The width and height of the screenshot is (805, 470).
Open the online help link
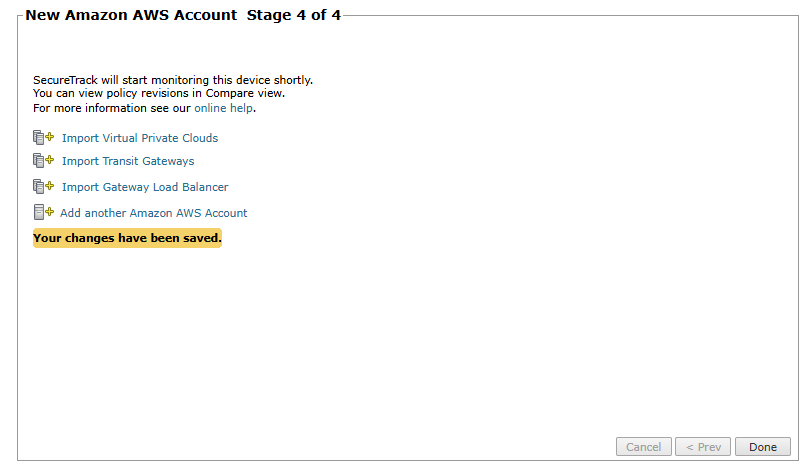tap(224, 108)
